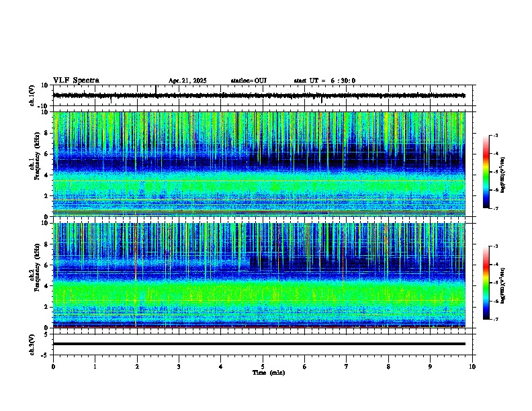The width and height of the screenshot is (532, 411).
Task: Click time axis tick label "10"
Action: coord(472,367)
